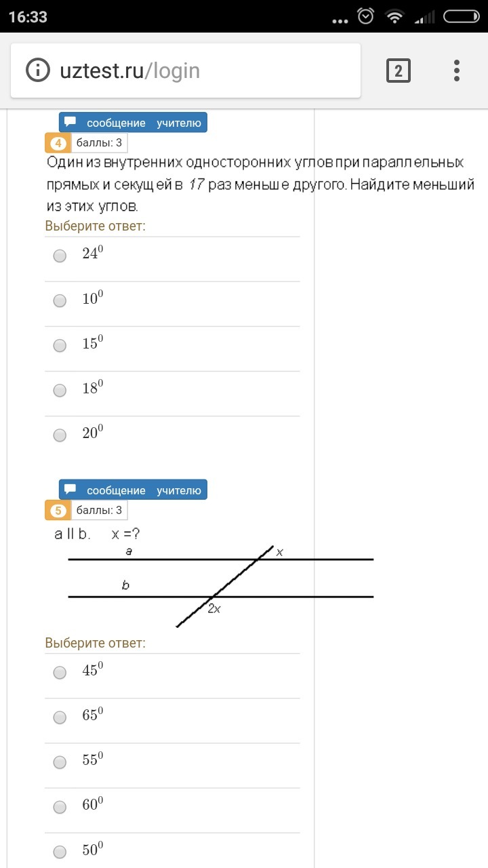The height and width of the screenshot is (868, 488).
Task: Select the 24° answer option
Action: (x=59, y=256)
